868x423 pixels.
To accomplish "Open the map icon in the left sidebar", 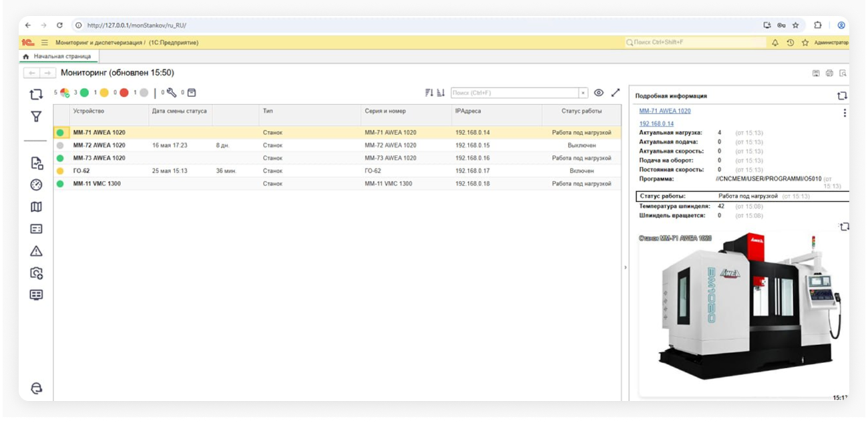I will 37,207.
